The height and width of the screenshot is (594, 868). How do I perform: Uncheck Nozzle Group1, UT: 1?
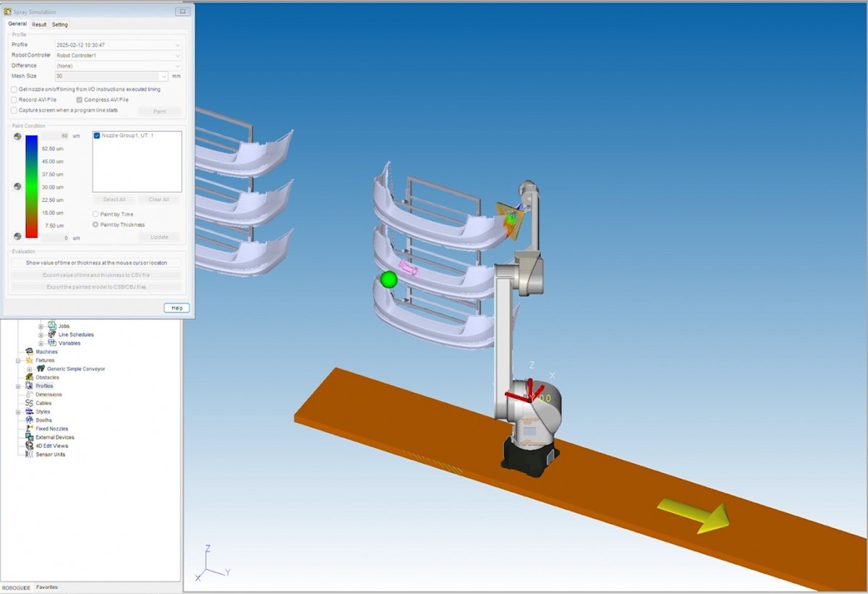point(97,136)
